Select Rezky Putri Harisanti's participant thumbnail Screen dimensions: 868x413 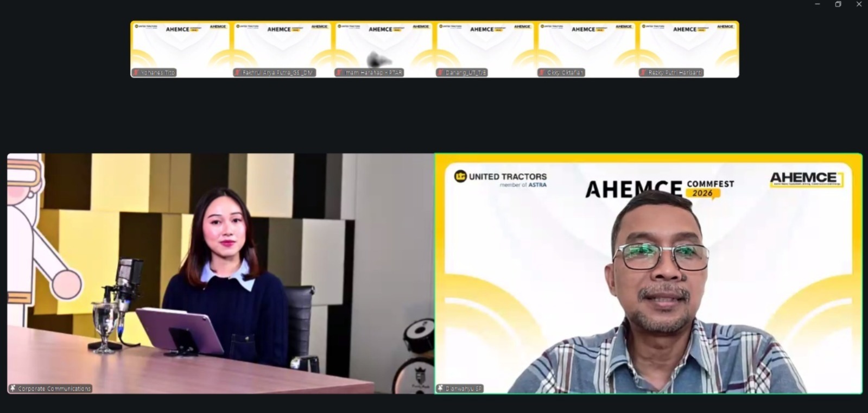[688, 49]
